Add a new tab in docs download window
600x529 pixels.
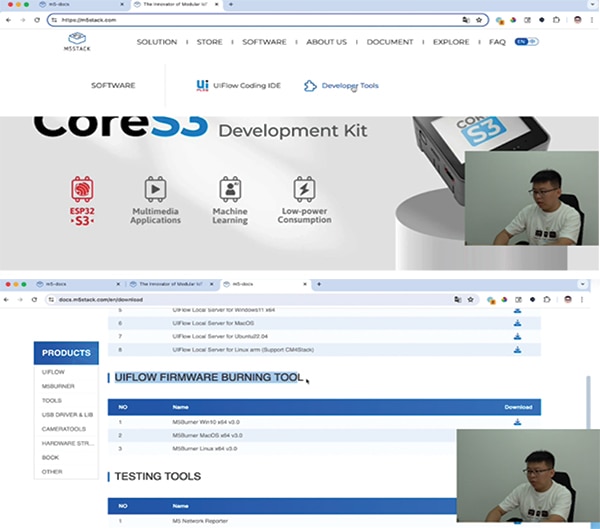[x=319, y=284]
